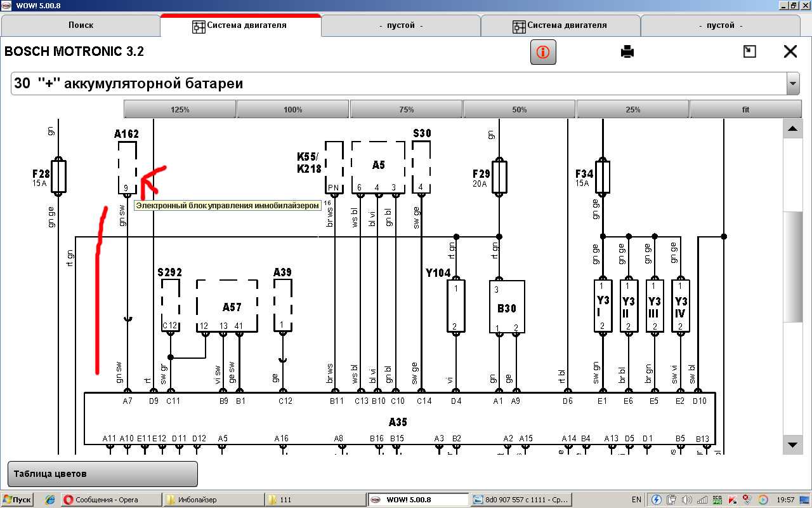The image size is (812, 508).
Task: Click the 'BOSCH MOTRONIC 3.2' title
Action: [74, 51]
